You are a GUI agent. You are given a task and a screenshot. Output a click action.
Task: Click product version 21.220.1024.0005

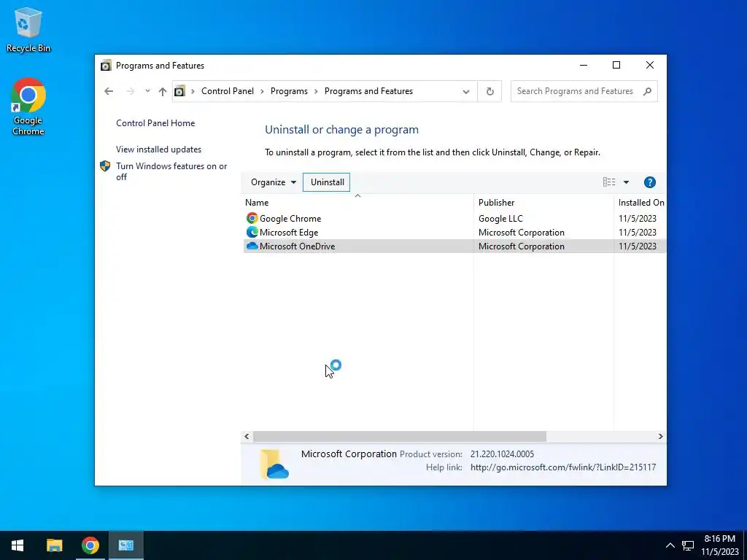(x=502, y=454)
